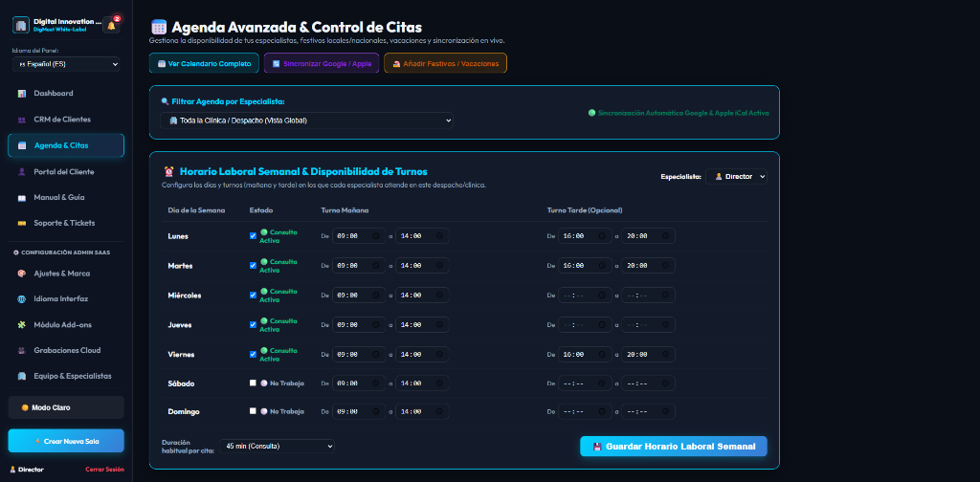Viewport: 980px width, 482px height.
Task: Click the Módulo Add-ons puzzle icon
Action: coord(22,324)
